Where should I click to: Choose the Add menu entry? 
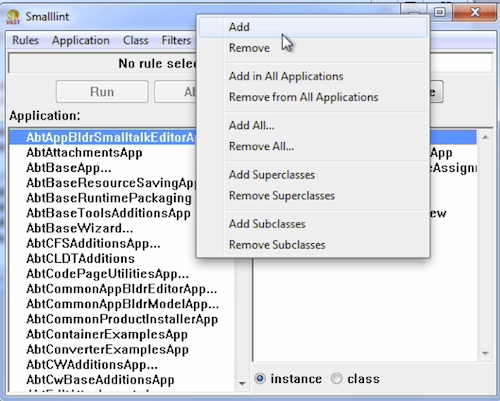click(239, 27)
